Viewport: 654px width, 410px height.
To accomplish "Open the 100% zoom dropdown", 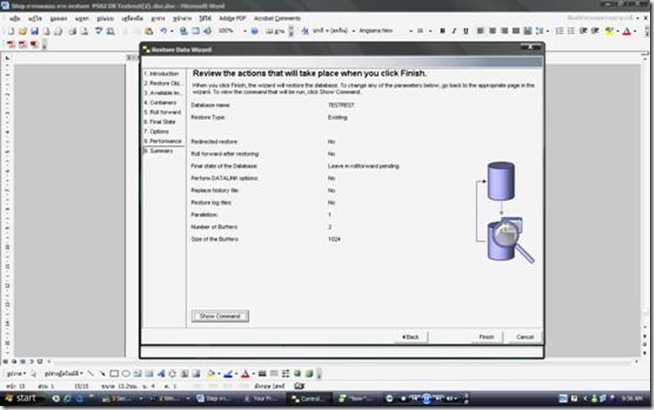I will tap(245, 31).
